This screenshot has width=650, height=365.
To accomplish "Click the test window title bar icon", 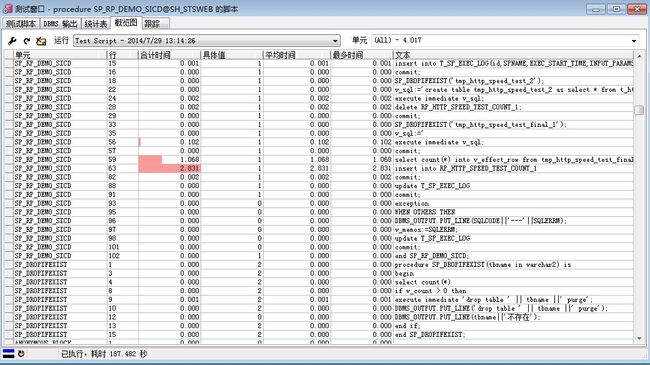I will [x=7, y=9].
